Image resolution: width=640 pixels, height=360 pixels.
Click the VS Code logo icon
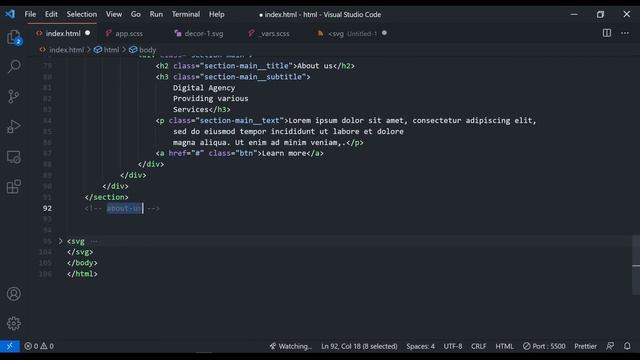coord(10,14)
